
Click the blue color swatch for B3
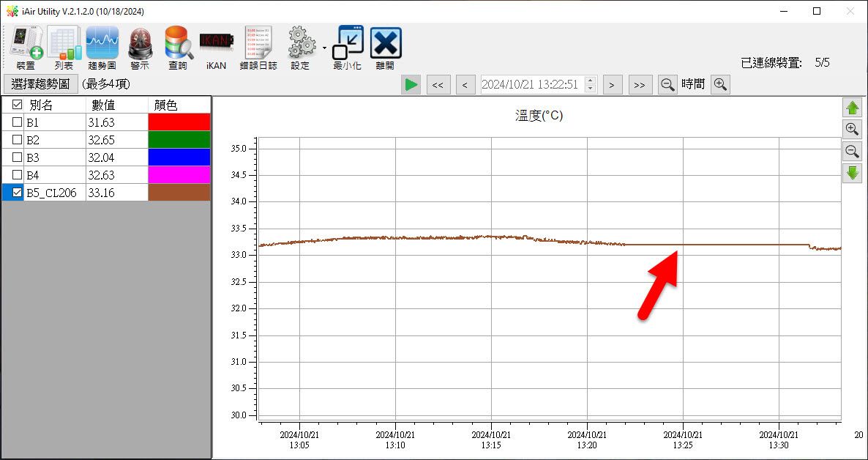(179, 157)
